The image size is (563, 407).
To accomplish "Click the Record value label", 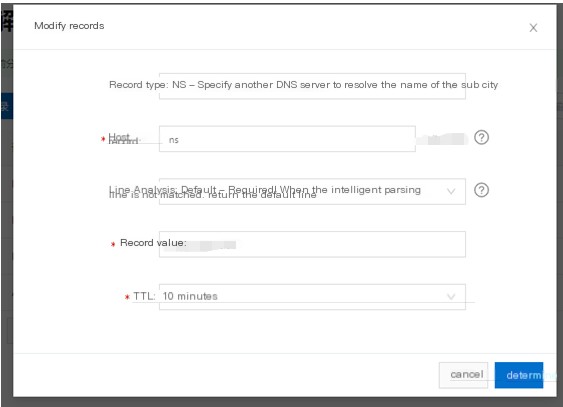I will (153, 243).
